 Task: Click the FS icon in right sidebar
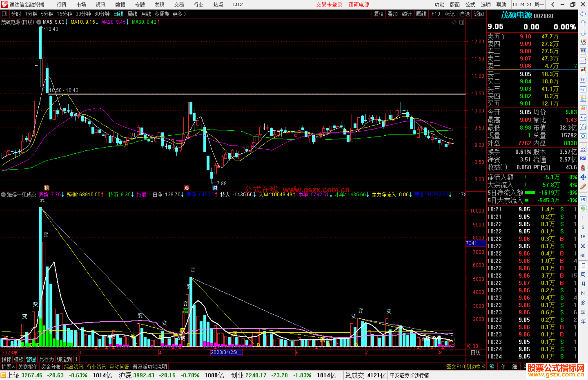point(583,199)
